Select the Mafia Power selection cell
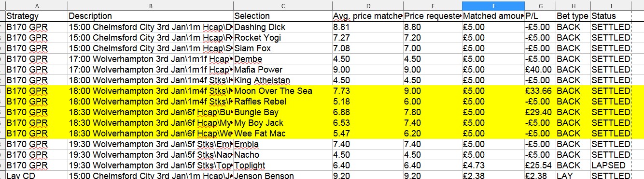This screenshot has width=644, height=179. point(283,69)
